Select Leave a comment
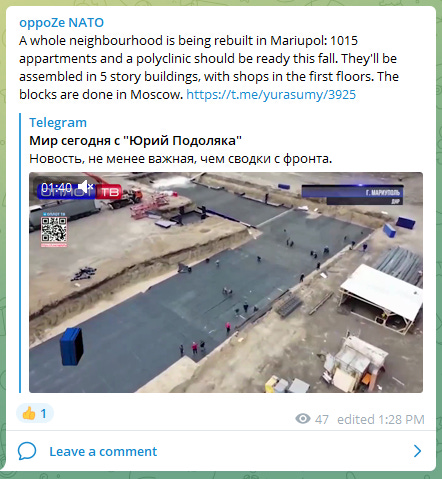 point(103,451)
